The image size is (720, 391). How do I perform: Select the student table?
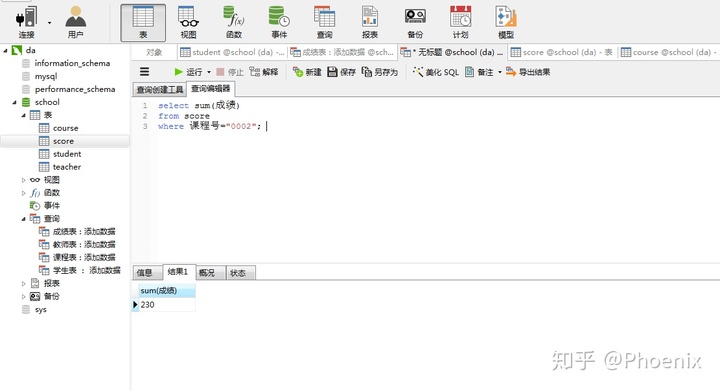tap(67, 154)
